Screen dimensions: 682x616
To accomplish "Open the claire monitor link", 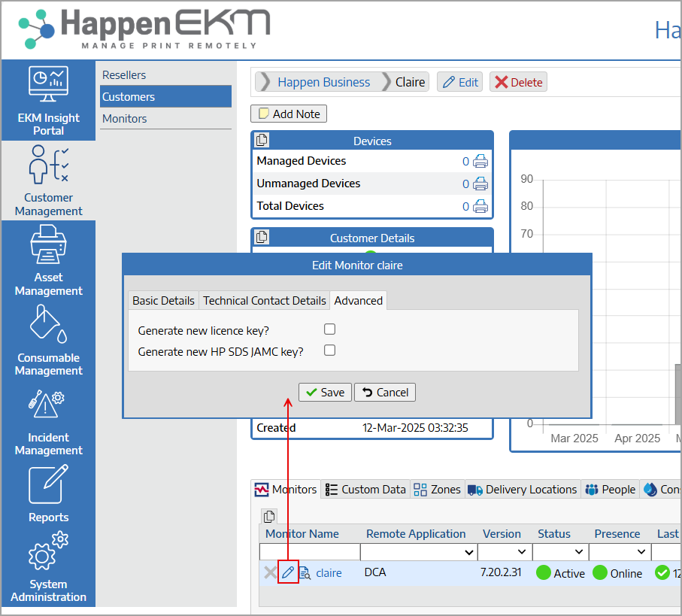I will (x=329, y=573).
